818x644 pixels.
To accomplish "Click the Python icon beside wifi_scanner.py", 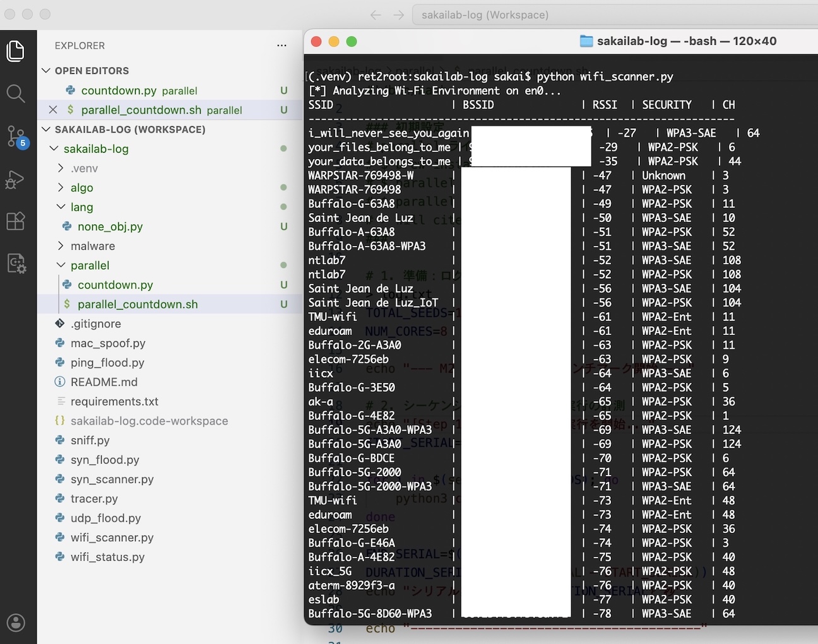I will tap(60, 537).
